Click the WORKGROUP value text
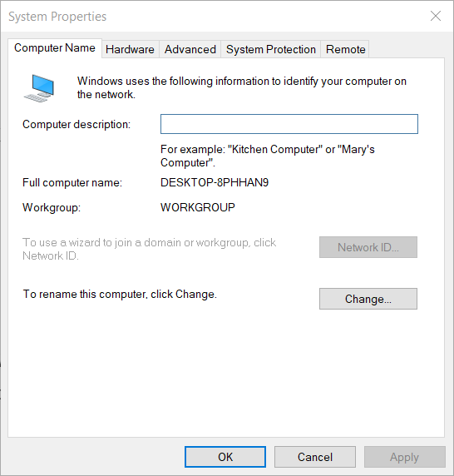Viewport: 454px width, 476px height. tap(198, 207)
